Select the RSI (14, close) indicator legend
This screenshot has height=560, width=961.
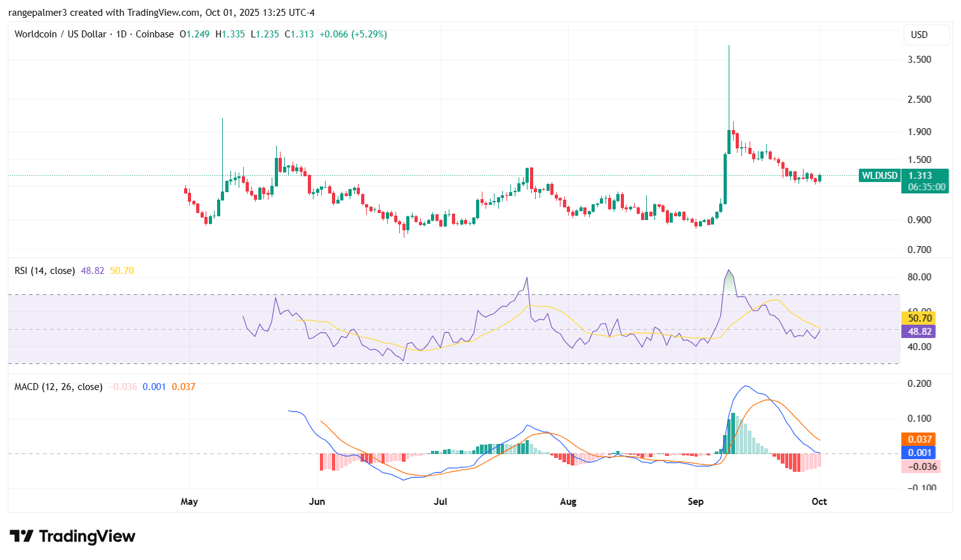(44, 270)
